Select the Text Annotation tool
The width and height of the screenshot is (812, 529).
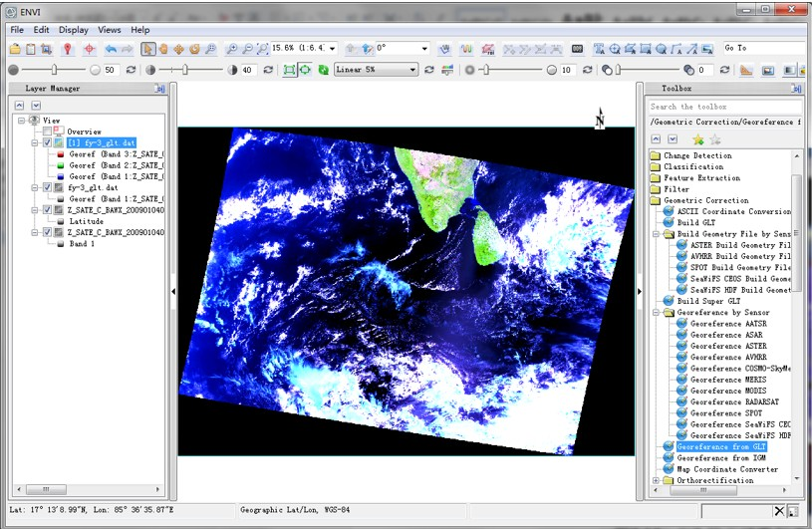click(x=599, y=49)
